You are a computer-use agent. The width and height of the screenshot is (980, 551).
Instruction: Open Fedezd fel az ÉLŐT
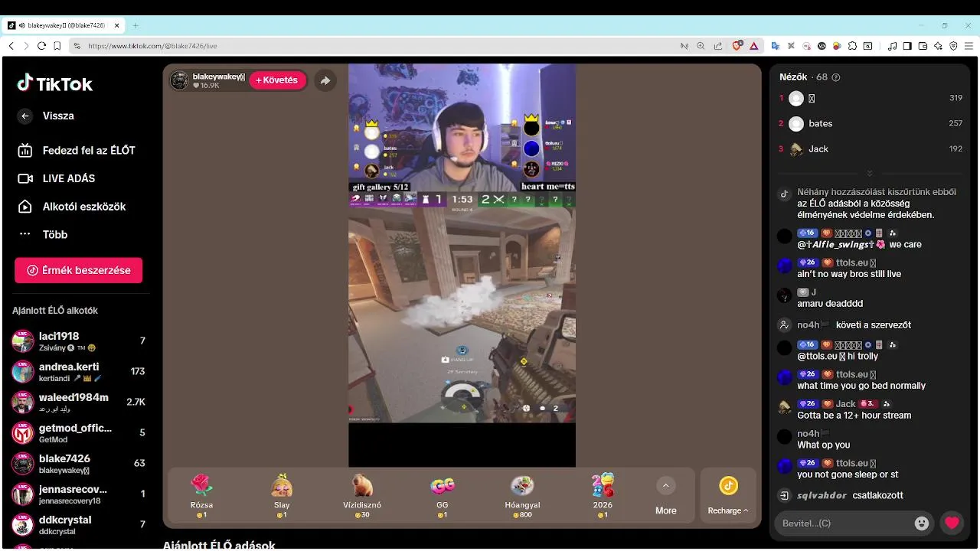(77, 151)
